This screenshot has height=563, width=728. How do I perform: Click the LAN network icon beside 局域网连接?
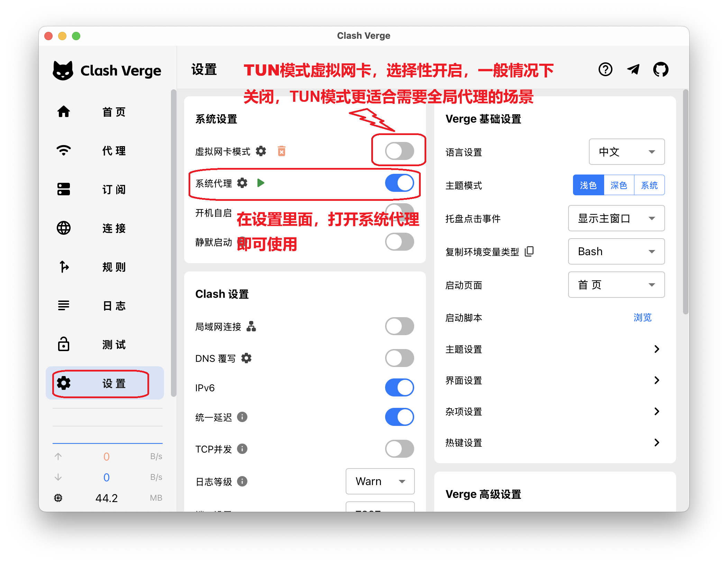click(251, 326)
